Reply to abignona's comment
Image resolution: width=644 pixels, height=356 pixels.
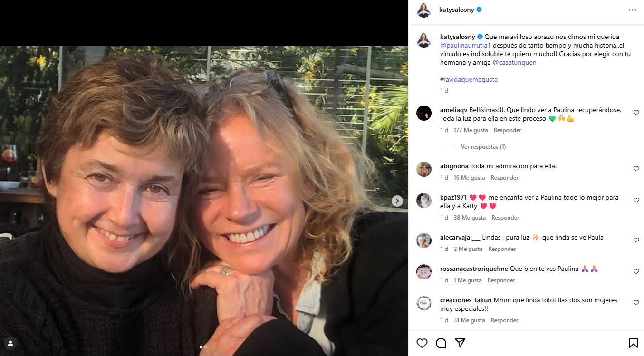504,178
